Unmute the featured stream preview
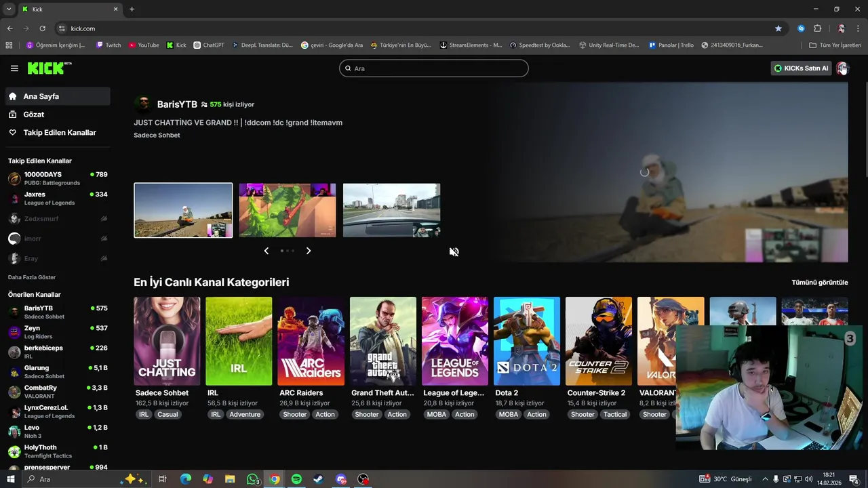The height and width of the screenshot is (488, 868). click(x=454, y=252)
